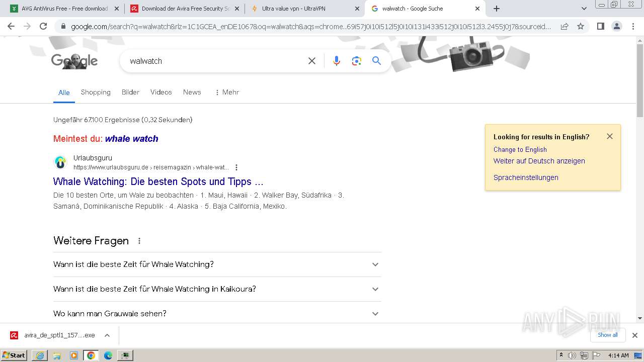Click the volume speaker tray icon
Screen dimensions: 644x362
point(572,355)
